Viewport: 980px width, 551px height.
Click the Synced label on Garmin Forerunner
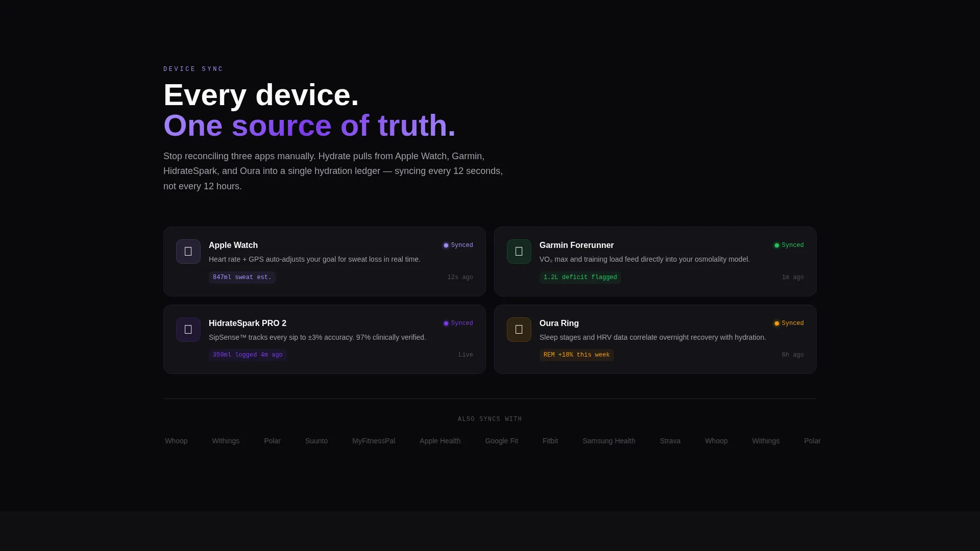tap(793, 245)
